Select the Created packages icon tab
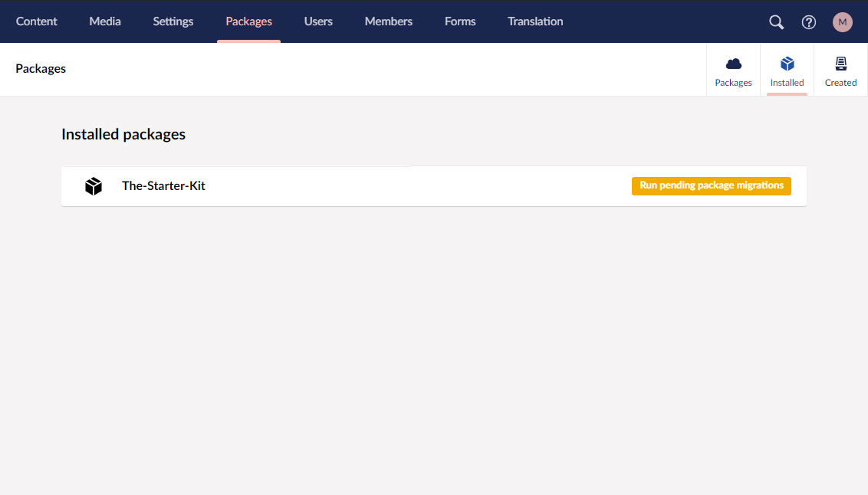The image size is (868, 495). click(x=841, y=70)
